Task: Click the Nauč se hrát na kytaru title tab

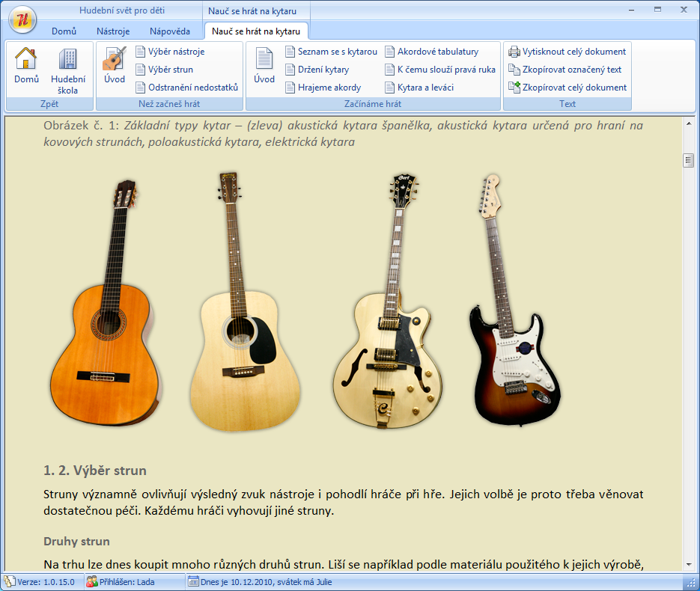Action: 252,10
